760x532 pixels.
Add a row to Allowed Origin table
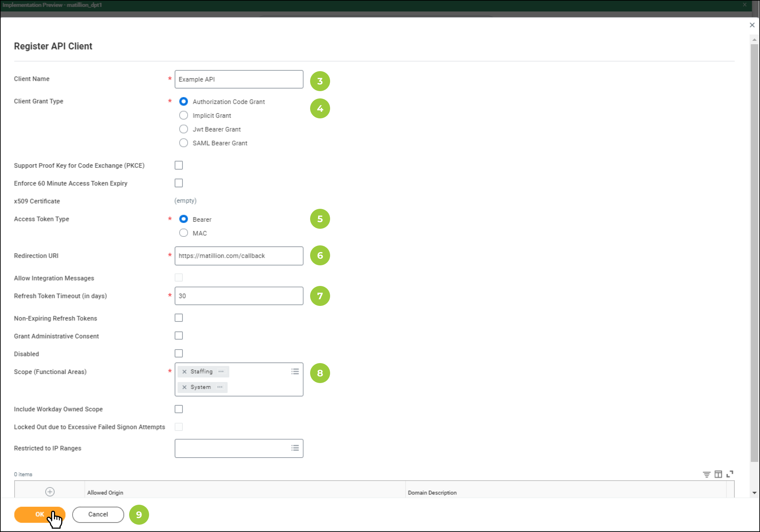click(x=50, y=491)
